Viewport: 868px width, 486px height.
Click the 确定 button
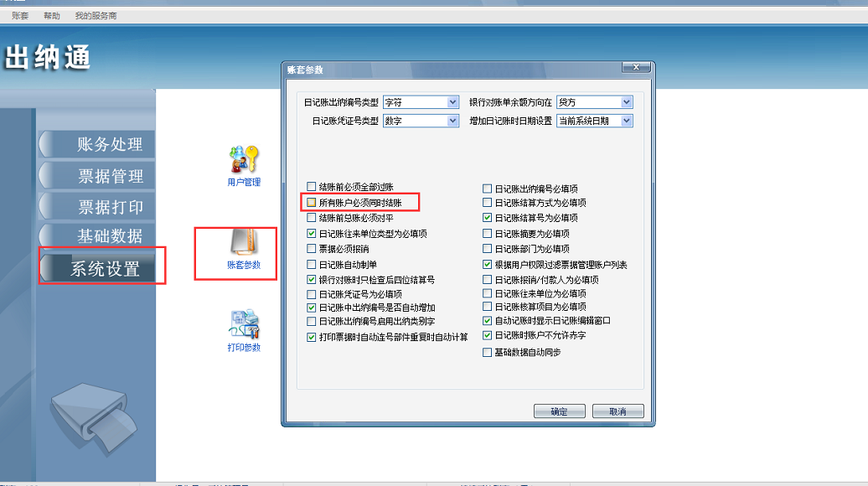coord(559,411)
